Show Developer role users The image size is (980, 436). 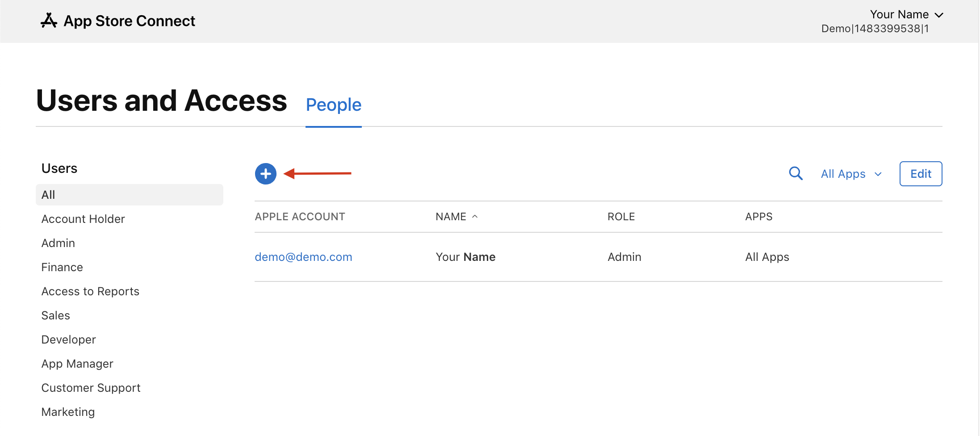[68, 340]
